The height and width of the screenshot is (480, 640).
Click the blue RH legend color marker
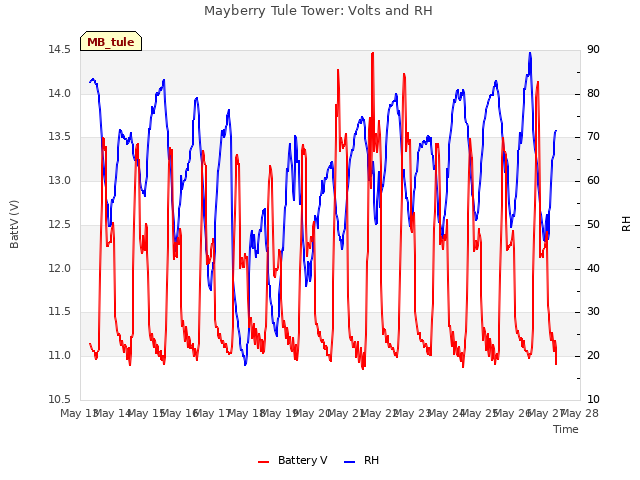pos(350,462)
